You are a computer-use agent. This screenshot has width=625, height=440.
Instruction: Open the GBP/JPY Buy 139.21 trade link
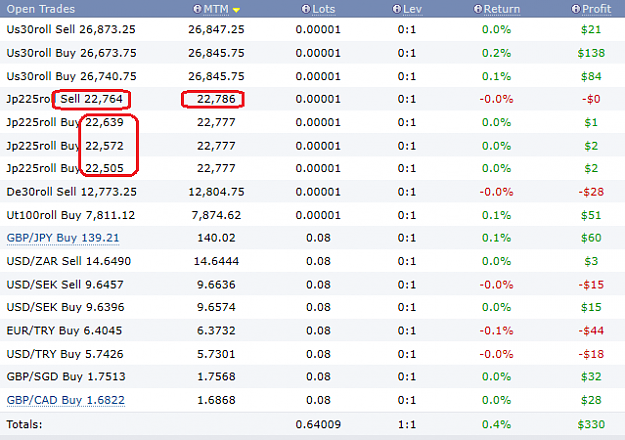coord(63,238)
